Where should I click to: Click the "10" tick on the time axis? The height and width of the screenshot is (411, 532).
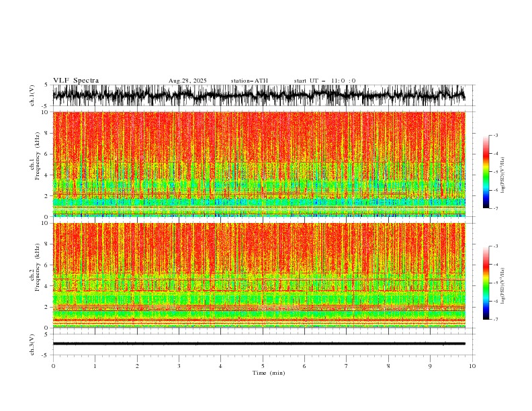pos(472,366)
